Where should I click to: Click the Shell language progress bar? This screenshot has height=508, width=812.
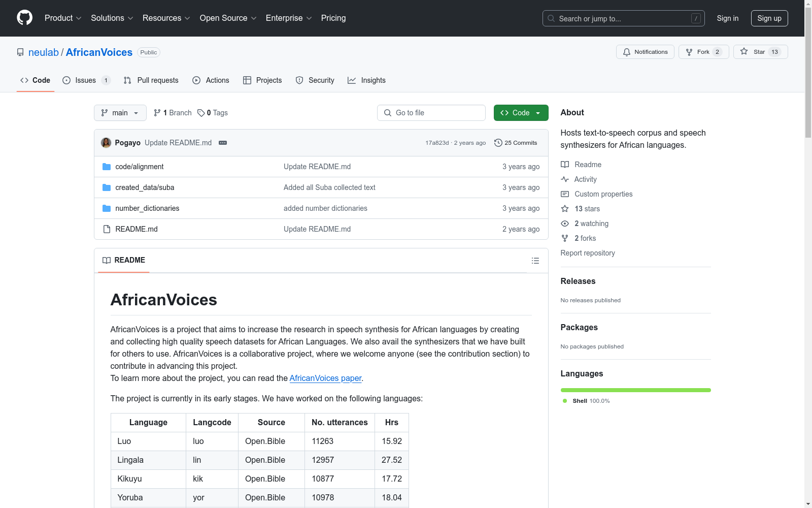pos(635,390)
